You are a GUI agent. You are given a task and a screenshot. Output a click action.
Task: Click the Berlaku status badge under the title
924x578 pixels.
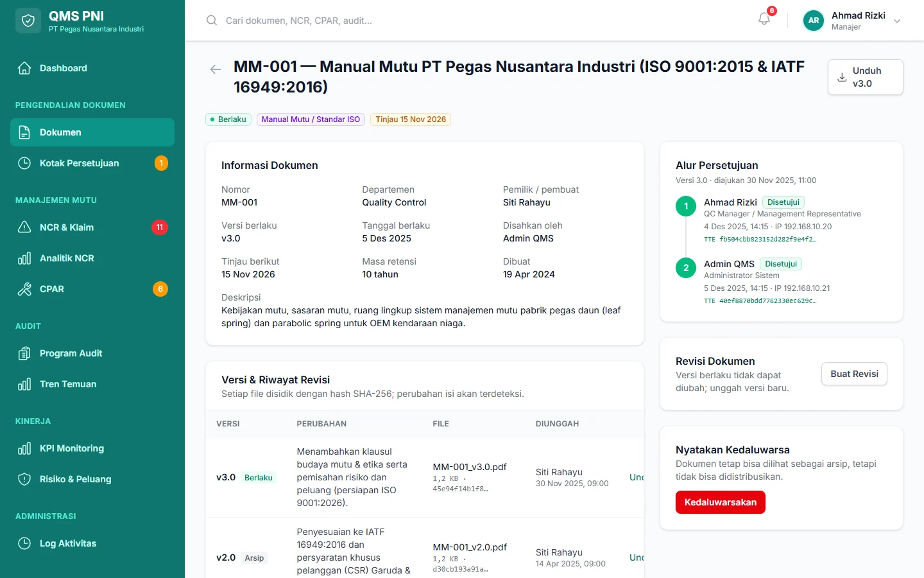(228, 119)
